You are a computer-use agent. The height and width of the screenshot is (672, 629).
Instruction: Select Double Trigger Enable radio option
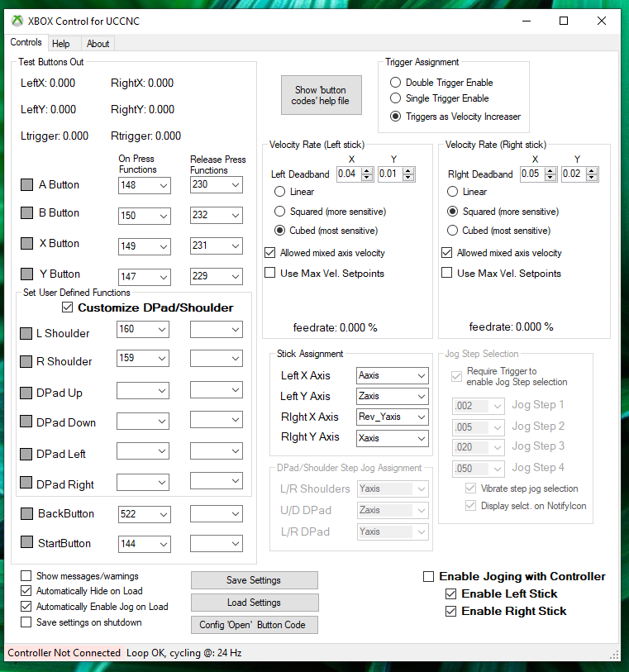[x=396, y=83]
